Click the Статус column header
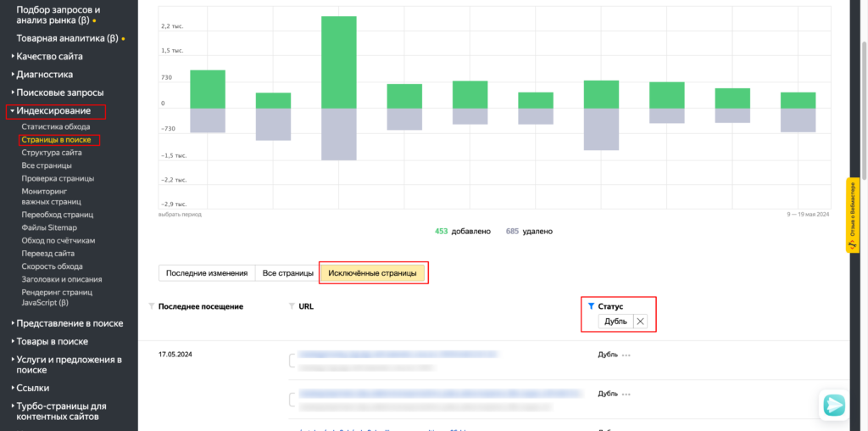 (610, 305)
